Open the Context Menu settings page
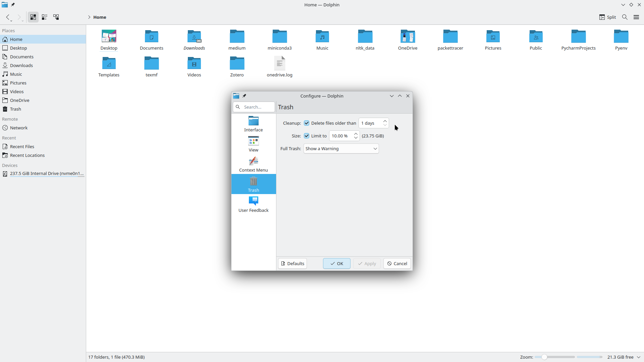 coord(254,164)
